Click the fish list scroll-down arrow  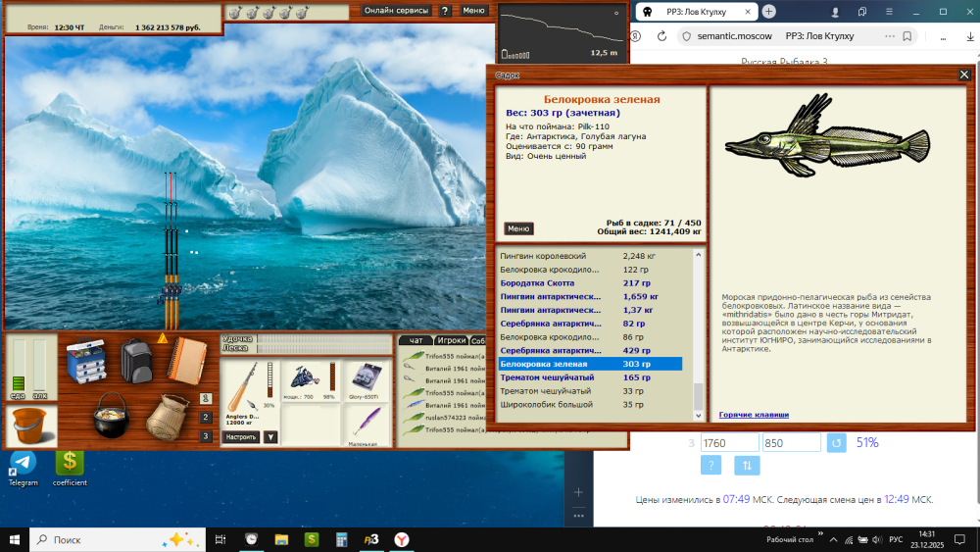(698, 415)
